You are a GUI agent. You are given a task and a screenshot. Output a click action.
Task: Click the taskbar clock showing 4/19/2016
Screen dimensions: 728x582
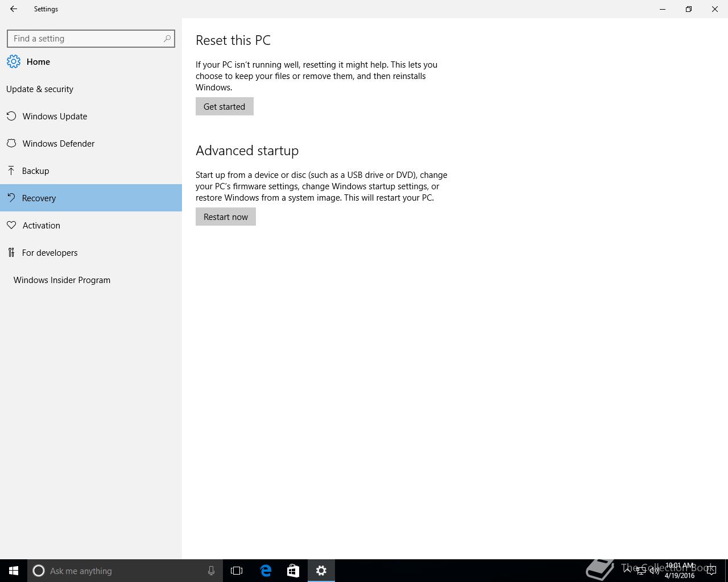(x=680, y=571)
